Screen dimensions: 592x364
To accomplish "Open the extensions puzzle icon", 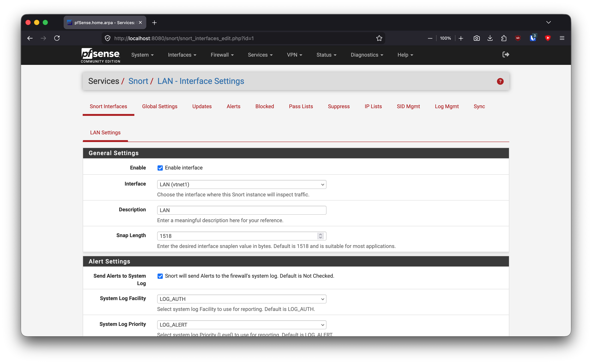I will (x=504, y=38).
